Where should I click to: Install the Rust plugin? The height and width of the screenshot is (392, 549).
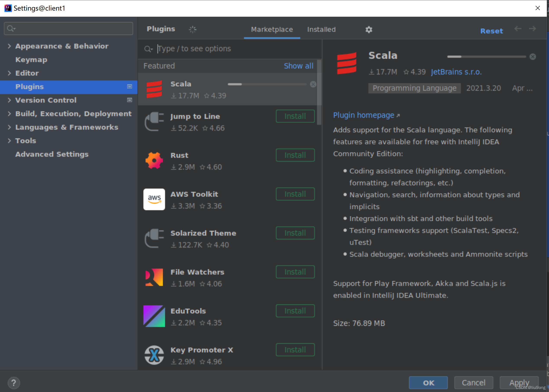coord(295,155)
